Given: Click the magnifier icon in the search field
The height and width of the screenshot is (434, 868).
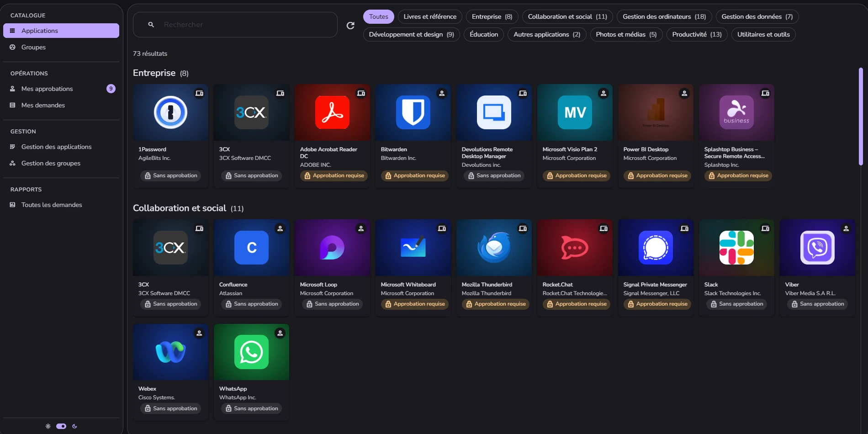Looking at the screenshot, I should tap(151, 25).
